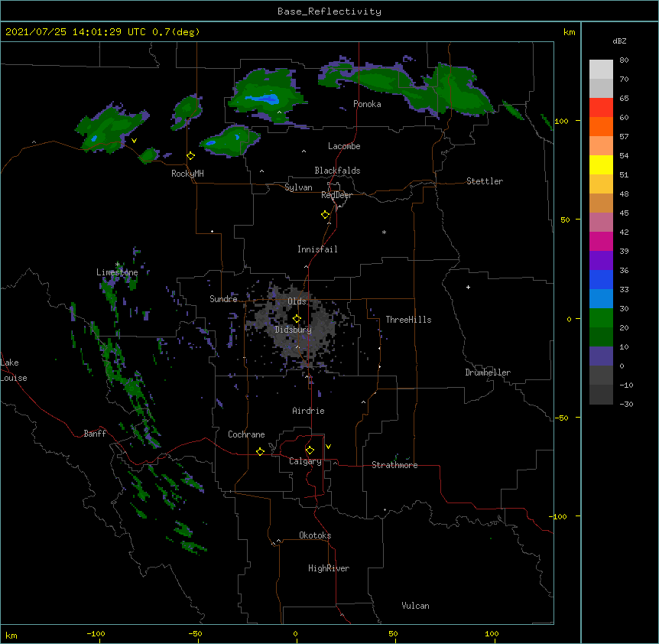Click the dBZ legend heading
This screenshot has height=644, width=659.
(x=619, y=41)
